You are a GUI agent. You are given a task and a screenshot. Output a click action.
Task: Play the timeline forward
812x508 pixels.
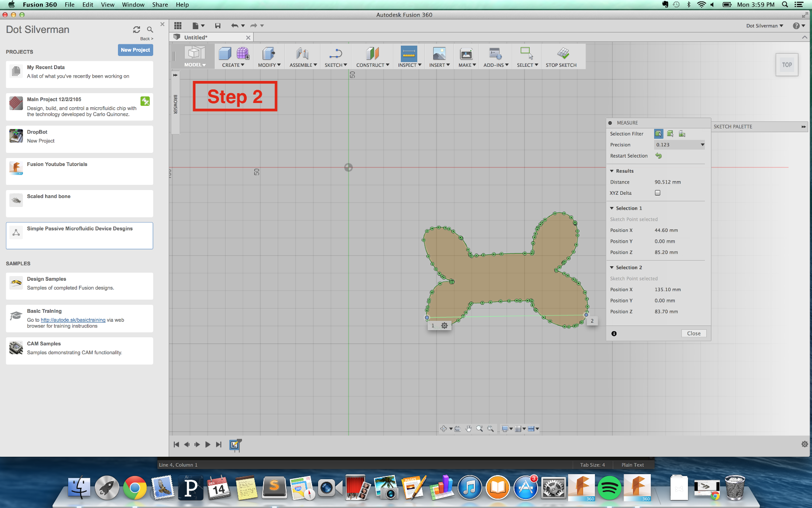208,444
